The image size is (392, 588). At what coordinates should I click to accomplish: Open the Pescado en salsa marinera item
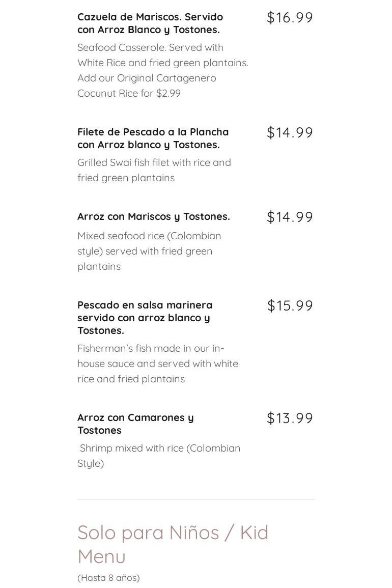pyautogui.click(x=145, y=318)
